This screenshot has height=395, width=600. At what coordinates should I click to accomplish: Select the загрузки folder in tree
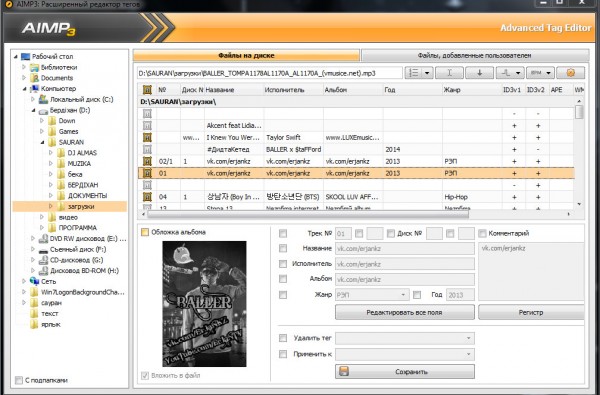pyautogui.click(x=81, y=206)
